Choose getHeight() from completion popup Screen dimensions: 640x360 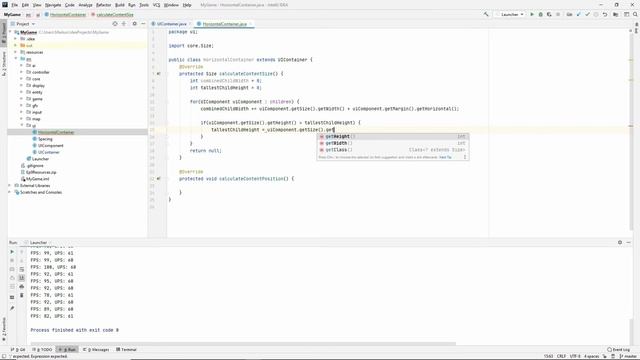393,136
